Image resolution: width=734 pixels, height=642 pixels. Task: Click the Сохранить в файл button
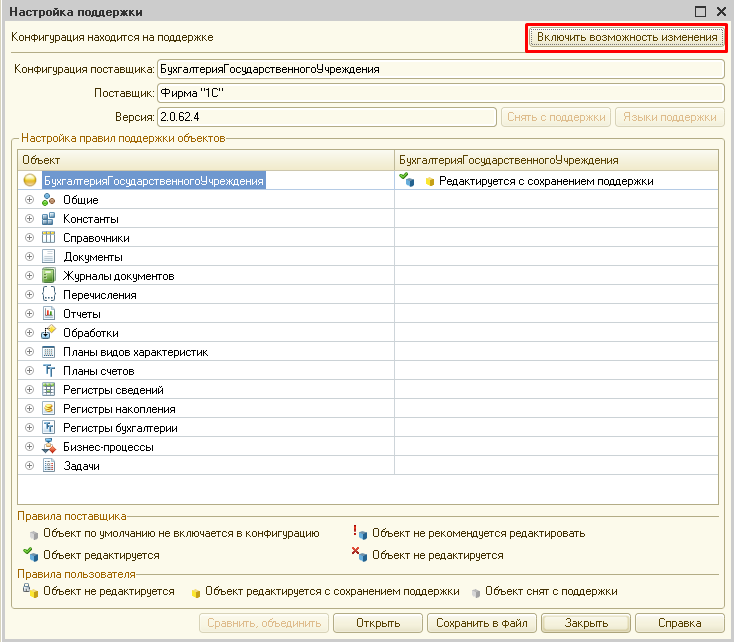click(482, 623)
